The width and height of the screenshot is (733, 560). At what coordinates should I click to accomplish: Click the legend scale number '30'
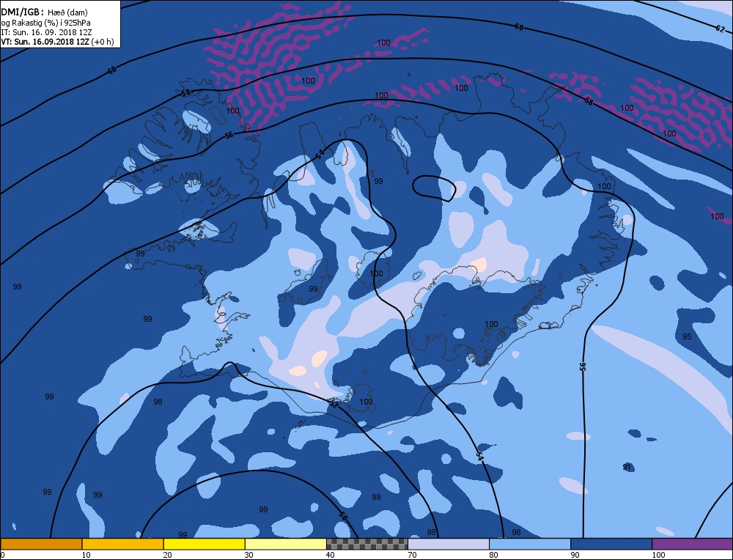[x=248, y=555]
